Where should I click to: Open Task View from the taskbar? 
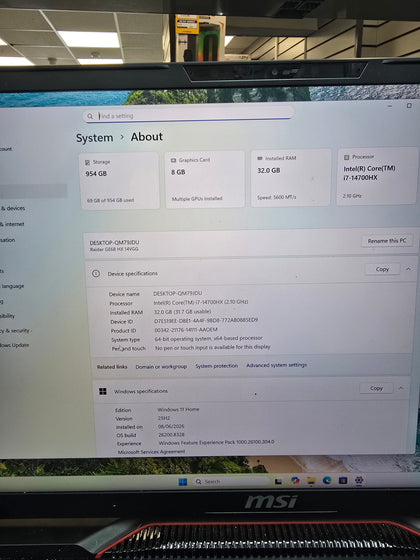point(278,481)
